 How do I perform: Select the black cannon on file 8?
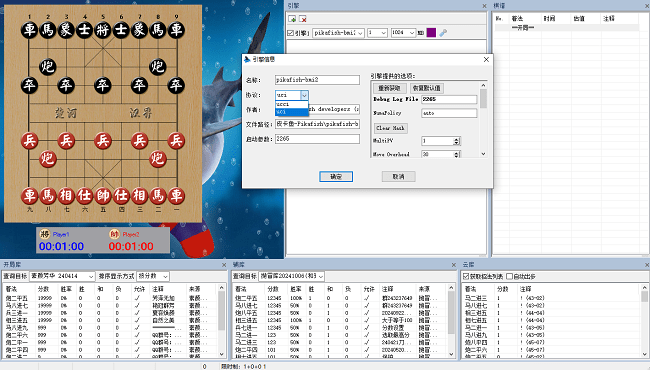(x=158, y=67)
